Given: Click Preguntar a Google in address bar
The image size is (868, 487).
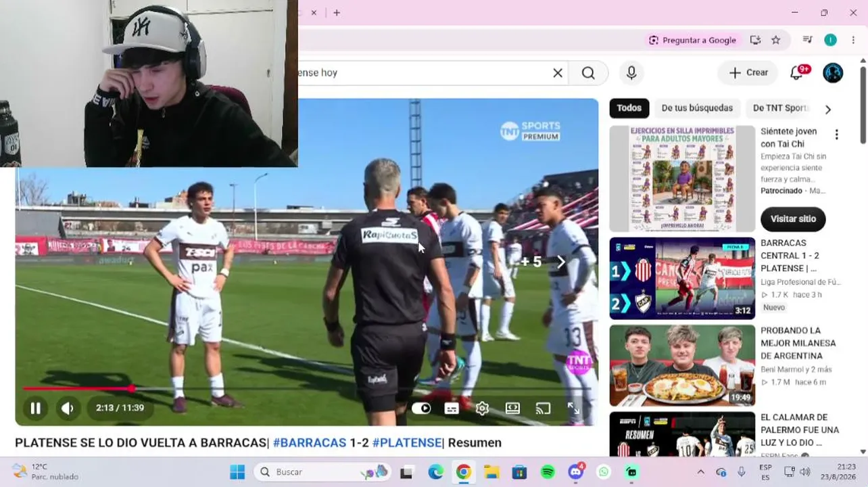Looking at the screenshot, I should click(x=692, y=40).
